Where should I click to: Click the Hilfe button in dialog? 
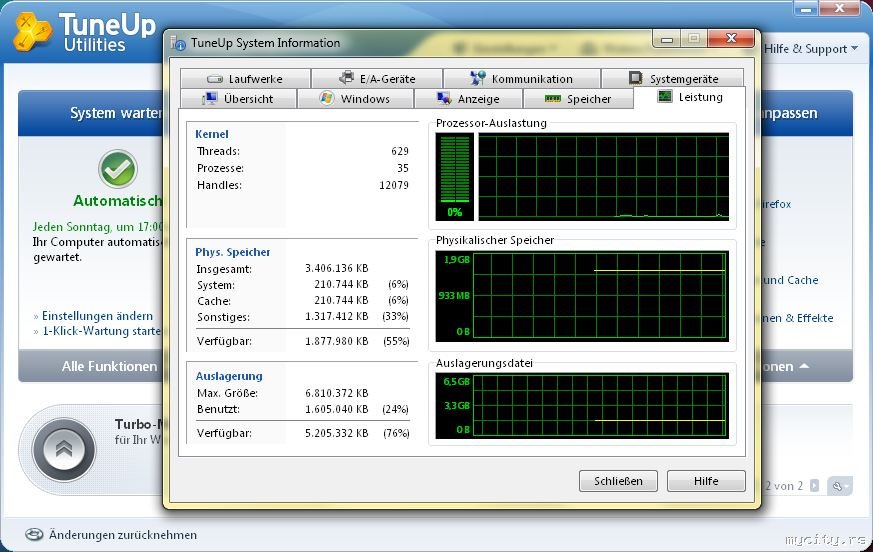(x=706, y=481)
